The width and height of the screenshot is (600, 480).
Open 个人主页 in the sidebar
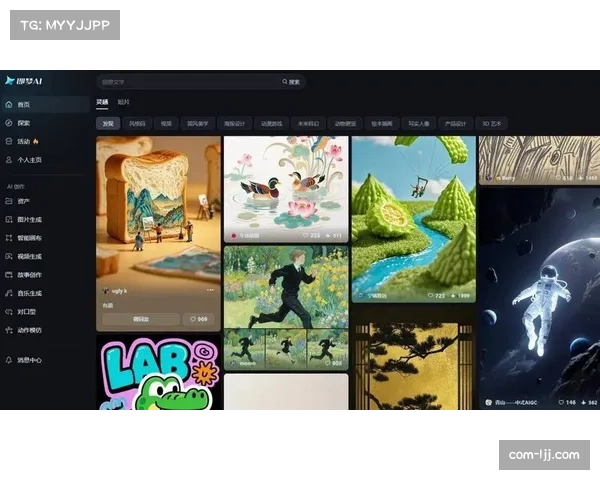(46, 160)
